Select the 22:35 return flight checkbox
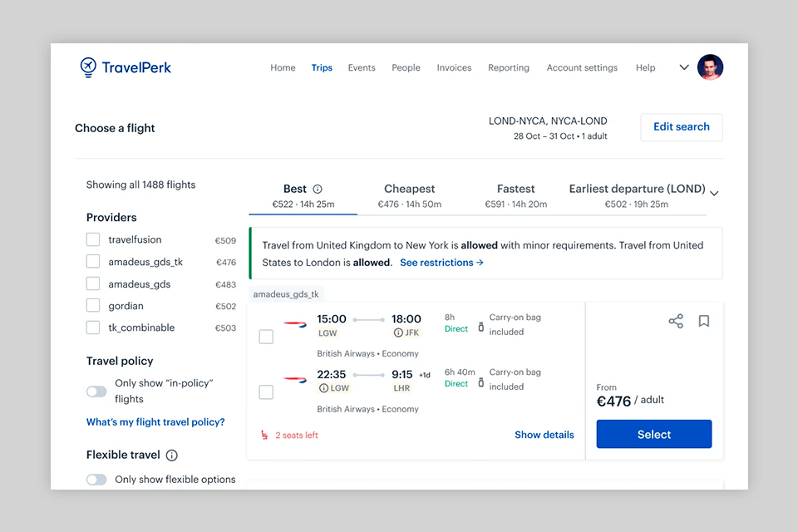 pos(266,392)
